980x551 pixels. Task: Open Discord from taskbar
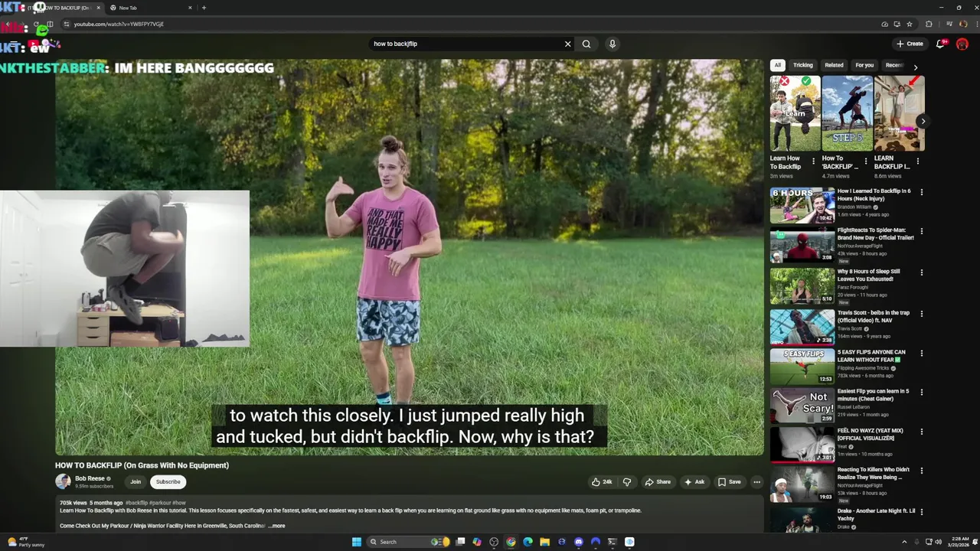click(579, 542)
